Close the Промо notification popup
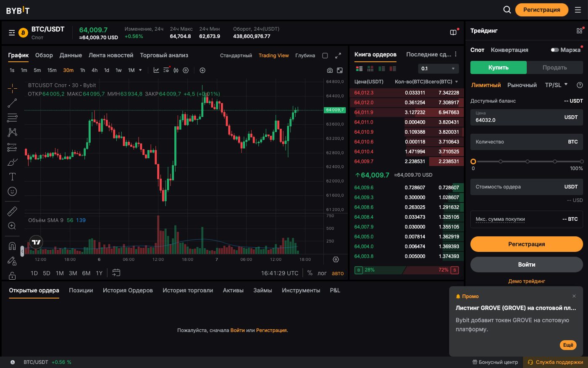 (574, 296)
